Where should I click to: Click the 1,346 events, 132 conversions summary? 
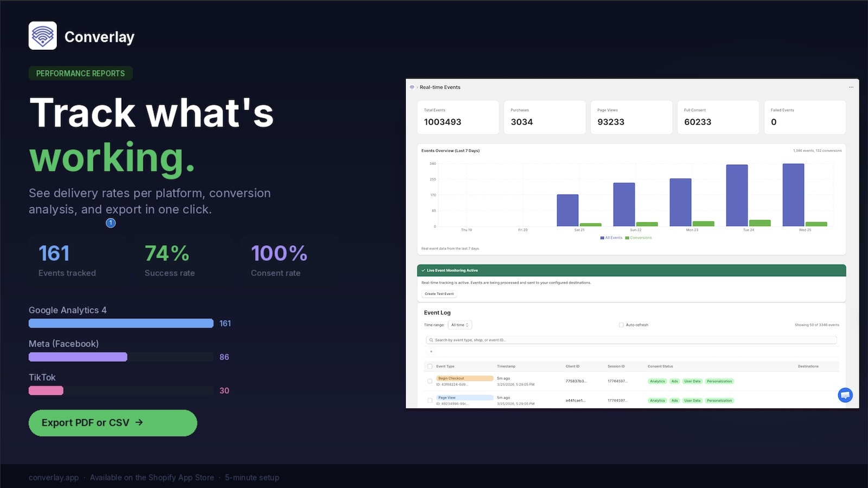pyautogui.click(x=818, y=151)
